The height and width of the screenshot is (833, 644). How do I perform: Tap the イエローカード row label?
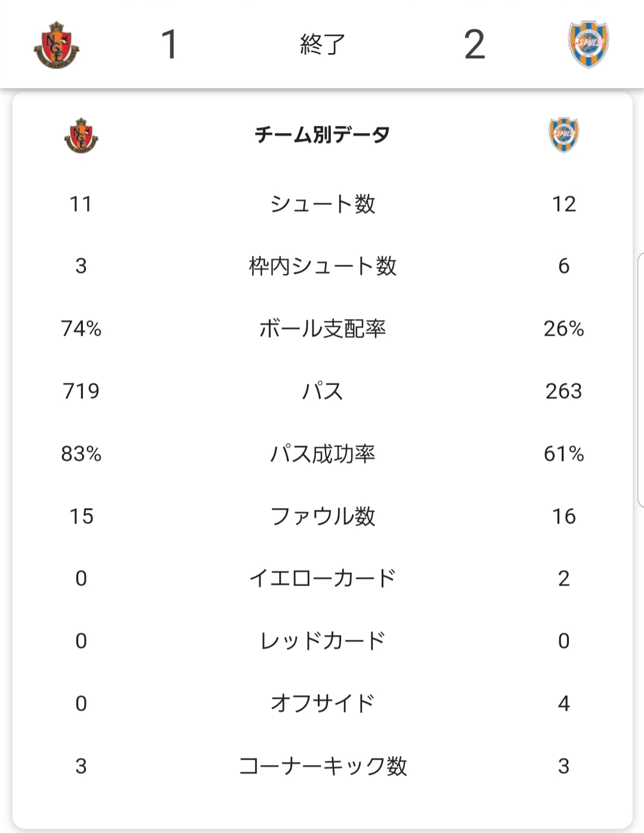point(323,578)
